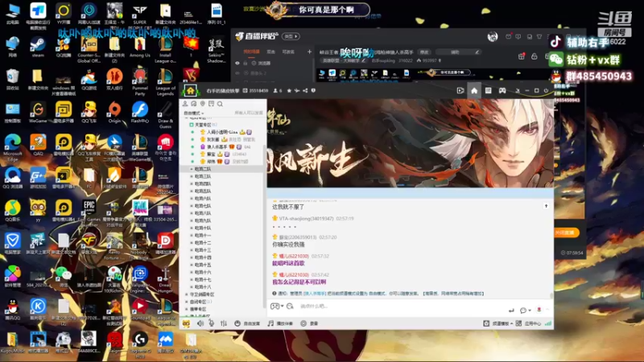644x362 pixels.
Task: Open the Steam desktop icon
Action: click(38, 47)
